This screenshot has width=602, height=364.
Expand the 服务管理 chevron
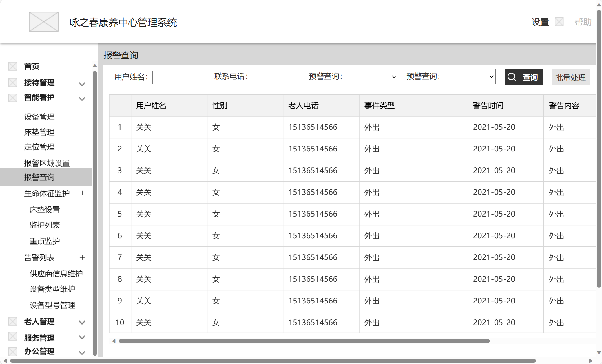point(82,337)
